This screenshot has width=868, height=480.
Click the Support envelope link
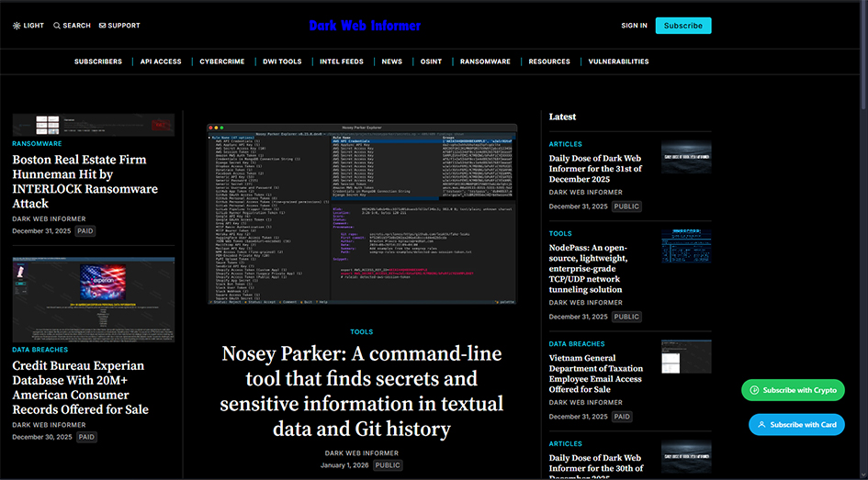(x=119, y=26)
